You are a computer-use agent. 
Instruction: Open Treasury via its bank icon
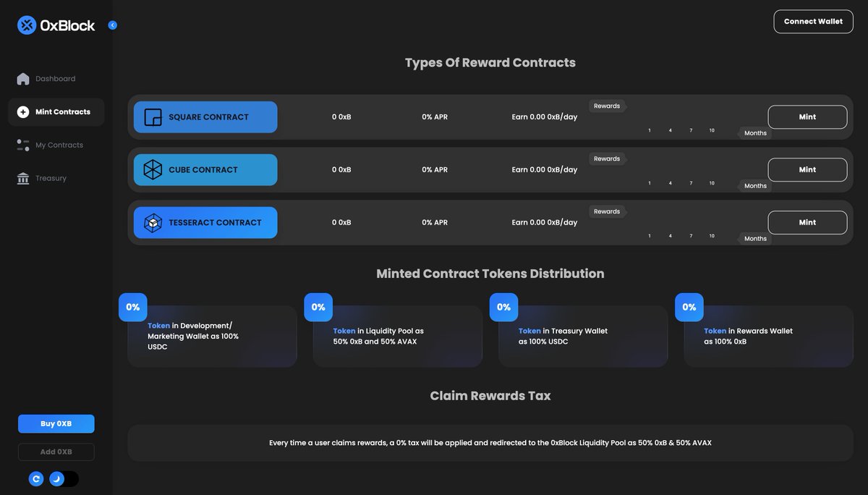pyautogui.click(x=22, y=178)
